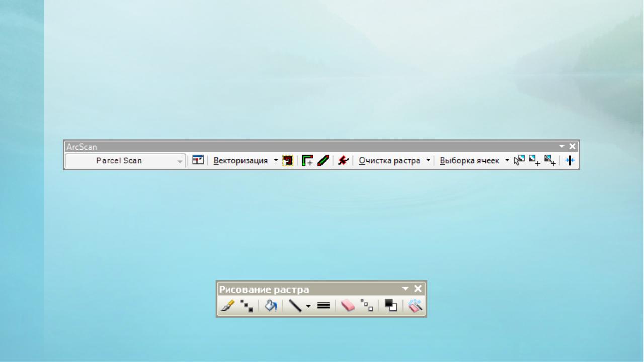This screenshot has height=362, width=644.
Task: Open the Выборка ячеек menu
Action: 469,161
